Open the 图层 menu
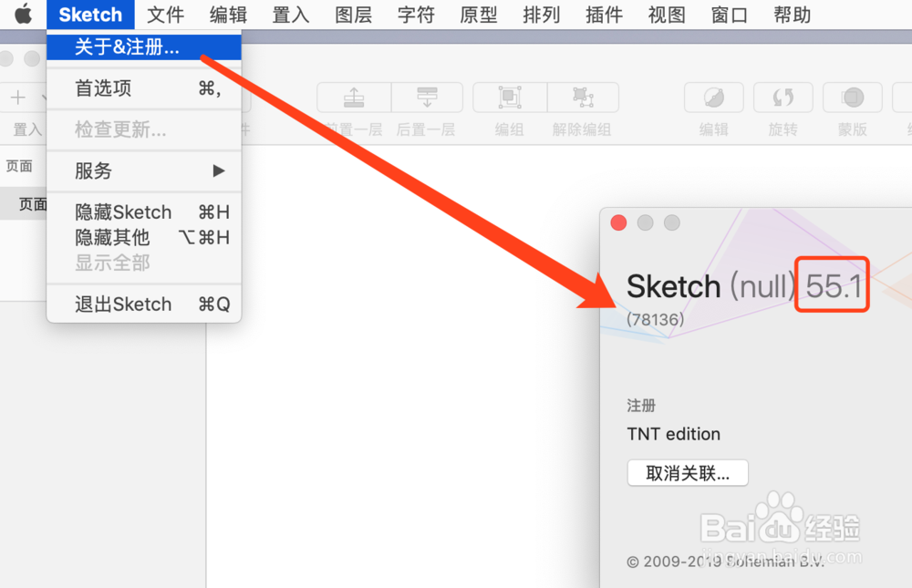This screenshot has width=912, height=588. click(354, 15)
